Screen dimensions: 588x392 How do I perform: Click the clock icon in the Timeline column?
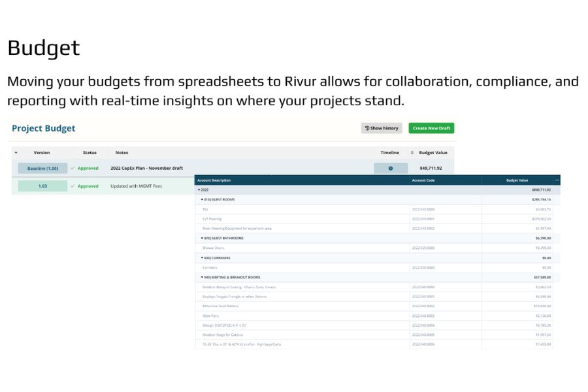[391, 169]
